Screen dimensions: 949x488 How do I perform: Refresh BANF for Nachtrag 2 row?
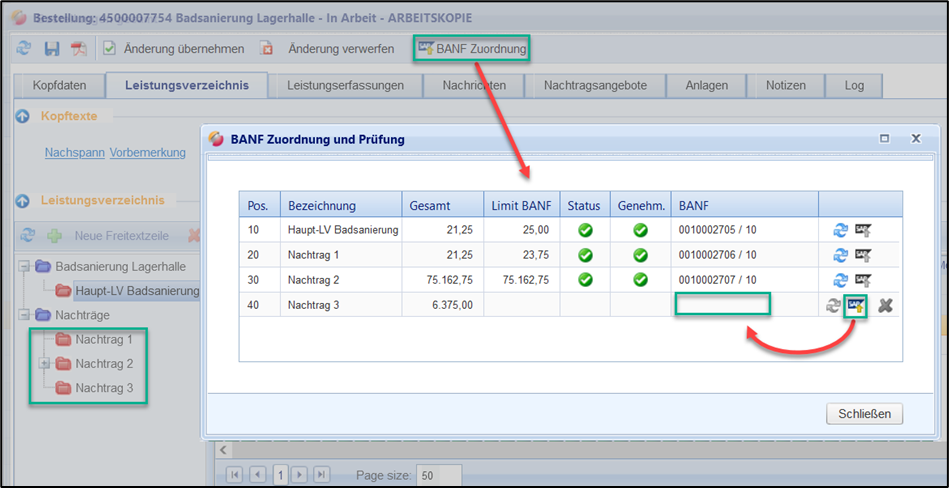(x=840, y=280)
